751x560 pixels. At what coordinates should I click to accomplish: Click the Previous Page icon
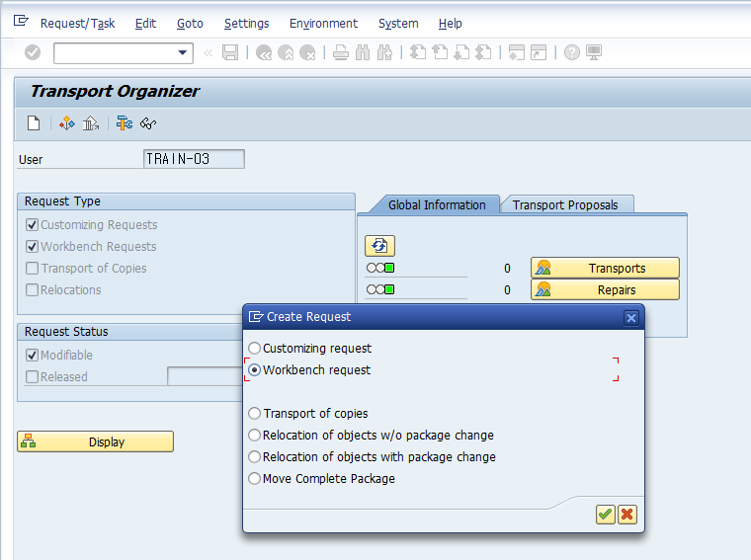pyautogui.click(x=440, y=52)
